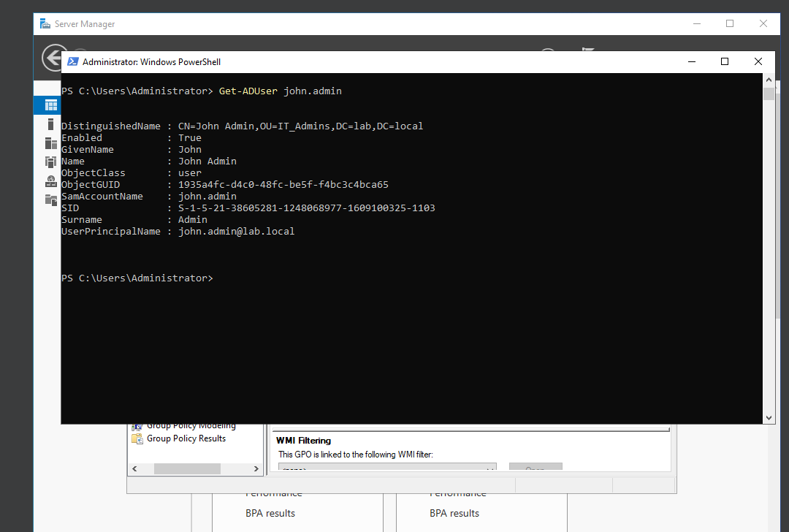Click tree pane right scroll arrow
The image size is (789, 532).
(x=256, y=468)
